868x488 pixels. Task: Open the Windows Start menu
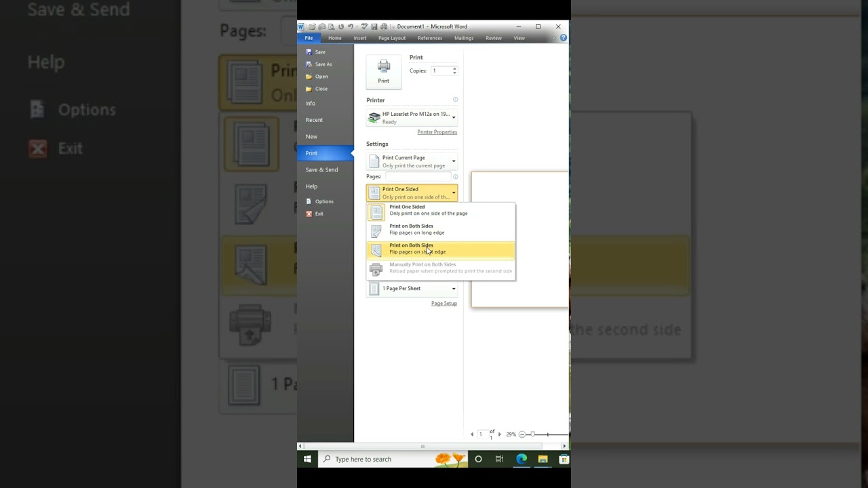pos(307,459)
